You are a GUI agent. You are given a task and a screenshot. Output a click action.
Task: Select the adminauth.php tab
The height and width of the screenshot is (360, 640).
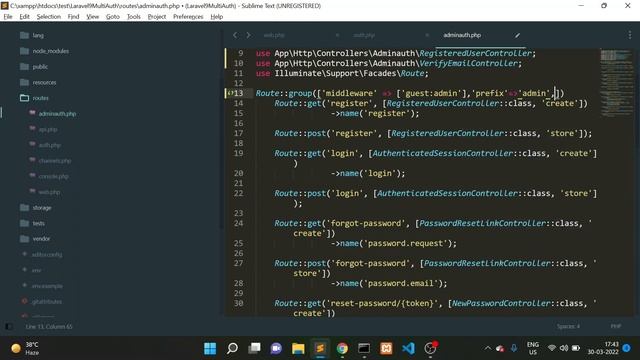(x=462, y=36)
